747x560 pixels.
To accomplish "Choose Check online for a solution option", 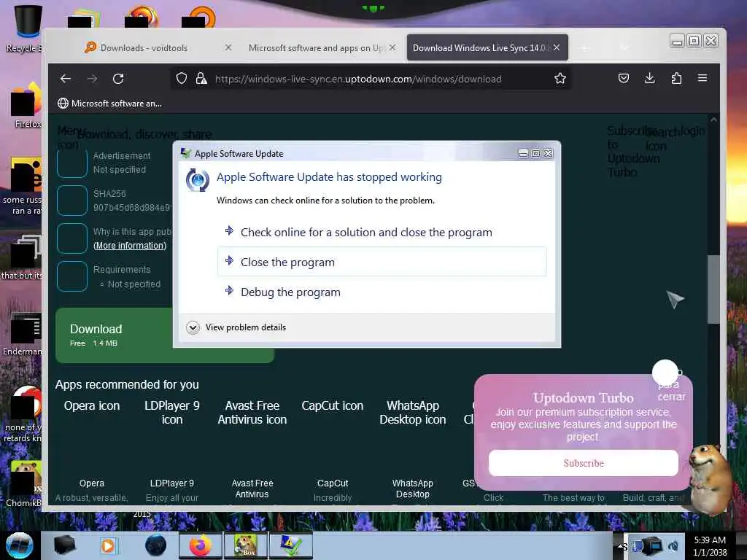I will pyautogui.click(x=382, y=232).
